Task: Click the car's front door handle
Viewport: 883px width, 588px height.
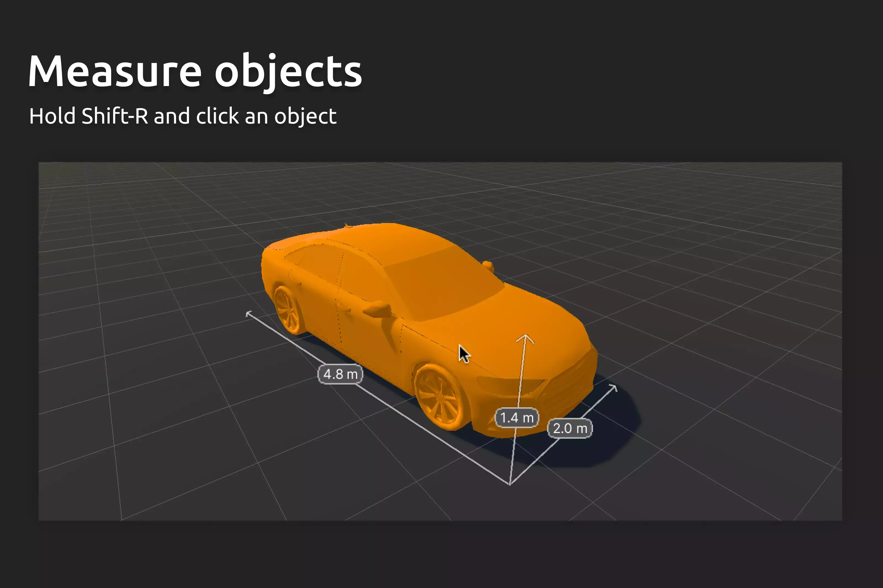Action: [344, 308]
